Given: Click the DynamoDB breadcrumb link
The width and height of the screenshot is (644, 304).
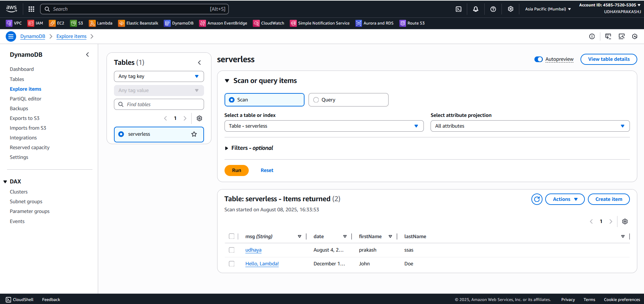Looking at the screenshot, I should [33, 36].
